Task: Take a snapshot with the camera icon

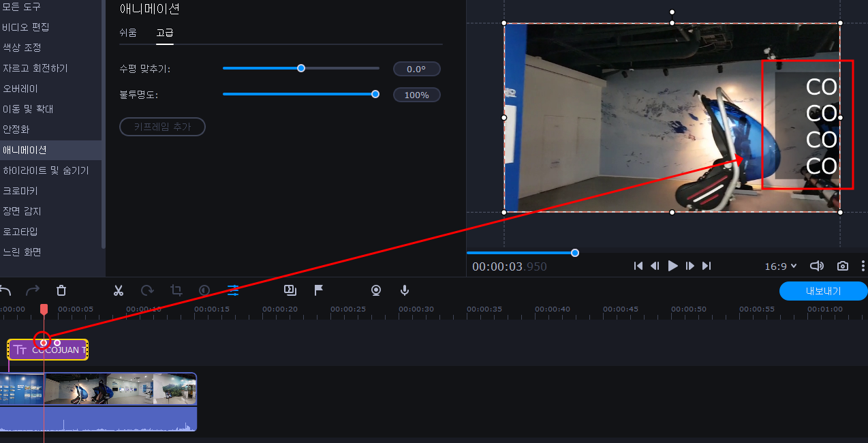Action: pyautogui.click(x=843, y=266)
